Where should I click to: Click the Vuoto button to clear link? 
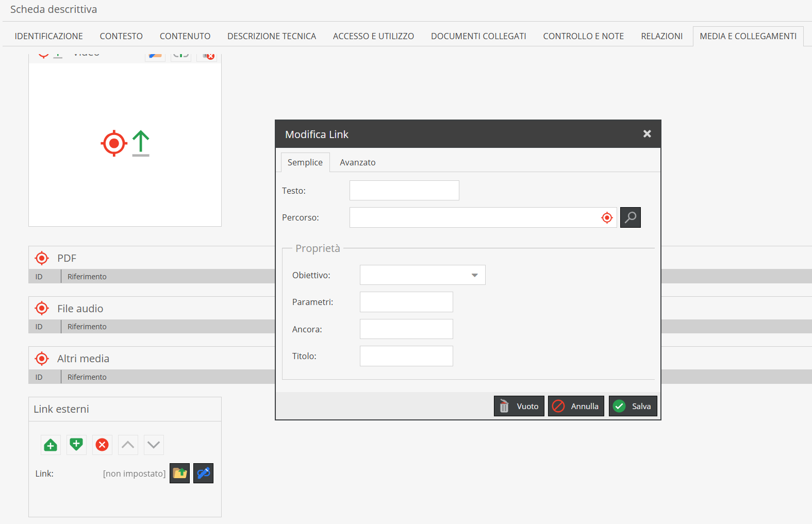(x=519, y=407)
